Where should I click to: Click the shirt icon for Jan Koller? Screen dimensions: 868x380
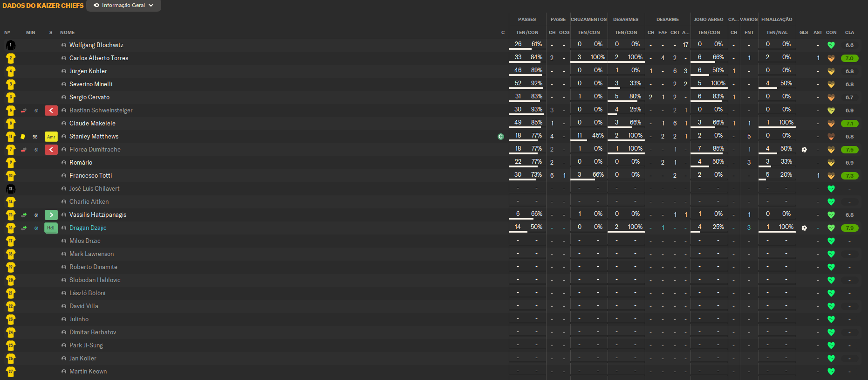coord(11,359)
